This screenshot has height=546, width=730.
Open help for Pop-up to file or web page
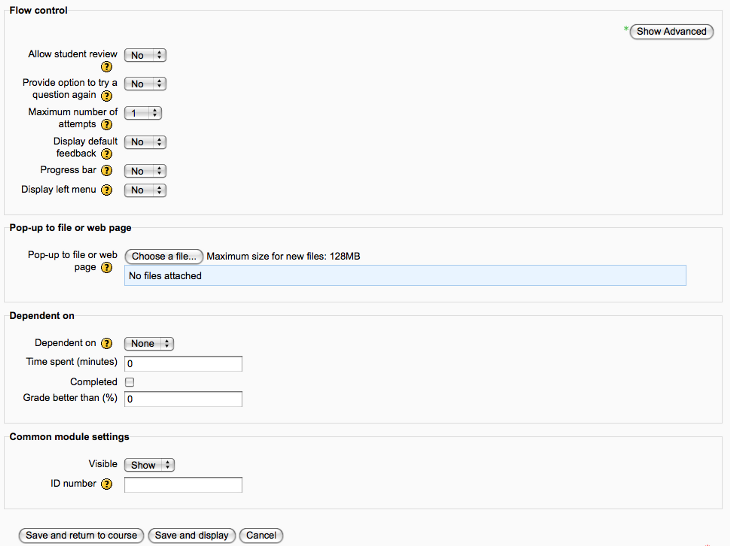[x=107, y=268]
